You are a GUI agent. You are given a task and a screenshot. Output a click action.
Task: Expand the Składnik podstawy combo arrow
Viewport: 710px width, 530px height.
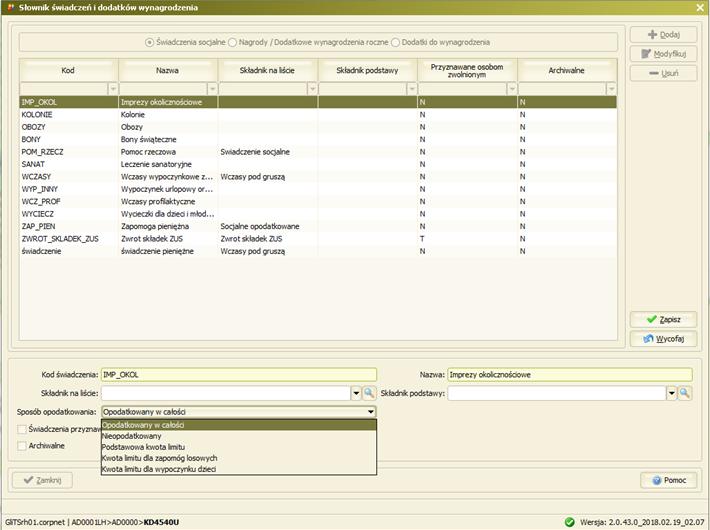click(x=672, y=393)
